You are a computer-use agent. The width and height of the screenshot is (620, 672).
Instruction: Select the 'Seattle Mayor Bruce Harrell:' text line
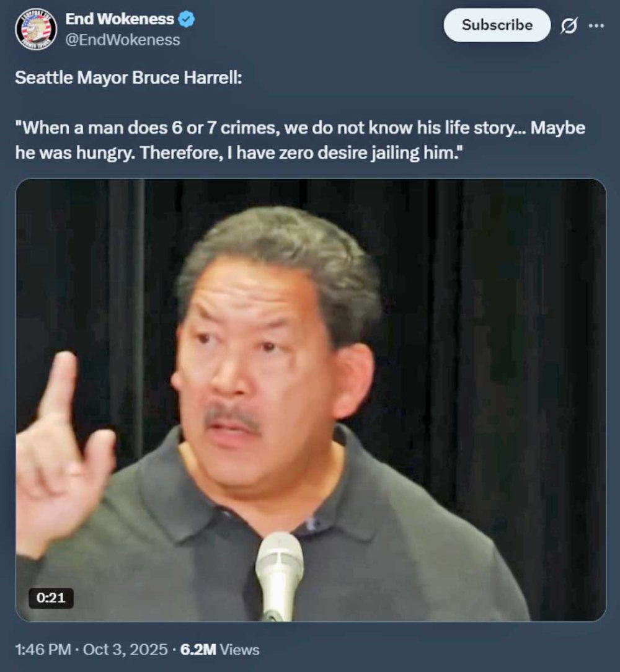point(128,77)
